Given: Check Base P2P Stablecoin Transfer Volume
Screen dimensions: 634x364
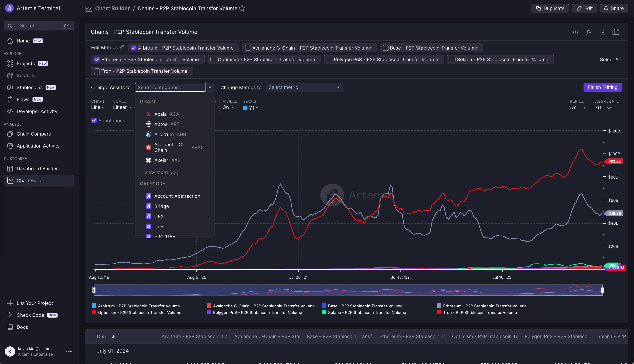Looking at the screenshot, I should (386, 48).
